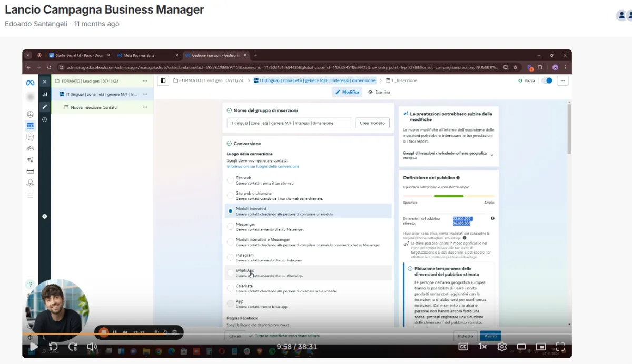The image size is (632, 364).
Task: Open the Esamina tab
Action: coord(379,92)
